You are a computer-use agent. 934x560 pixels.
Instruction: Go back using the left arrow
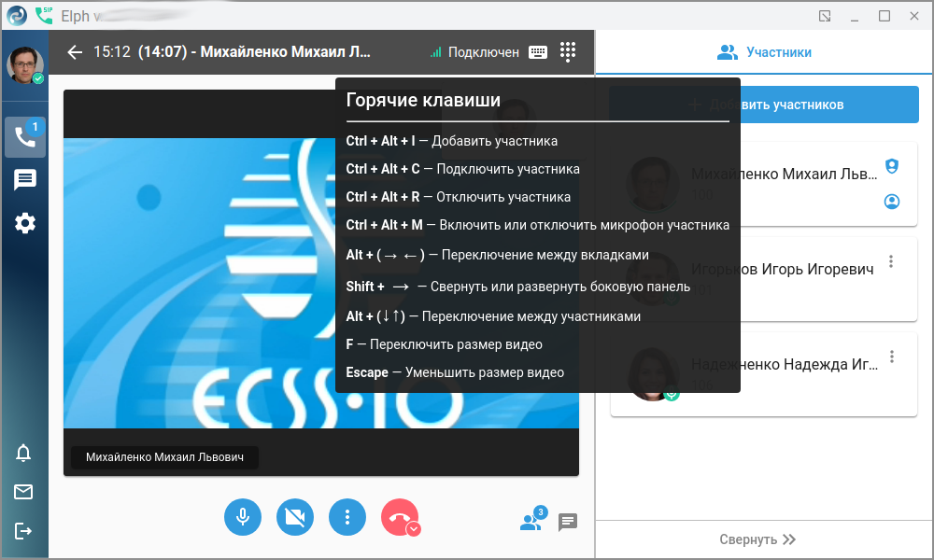75,52
